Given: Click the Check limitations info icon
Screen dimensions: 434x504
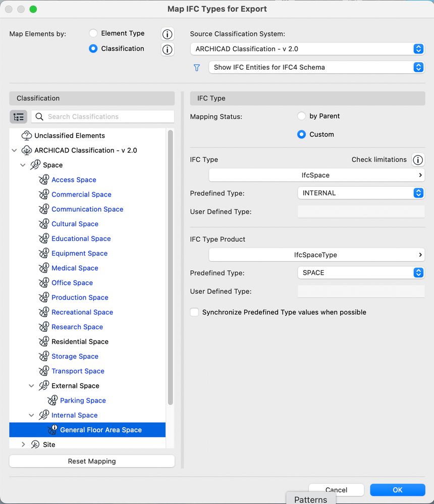Looking at the screenshot, I should 418,160.
